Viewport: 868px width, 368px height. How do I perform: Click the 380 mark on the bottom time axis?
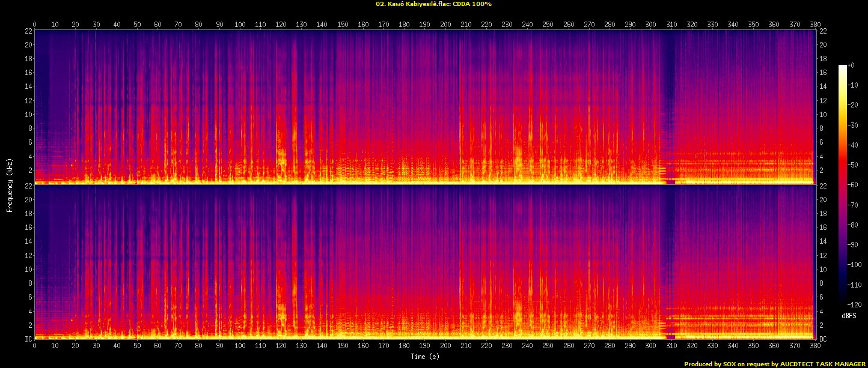pos(815,346)
